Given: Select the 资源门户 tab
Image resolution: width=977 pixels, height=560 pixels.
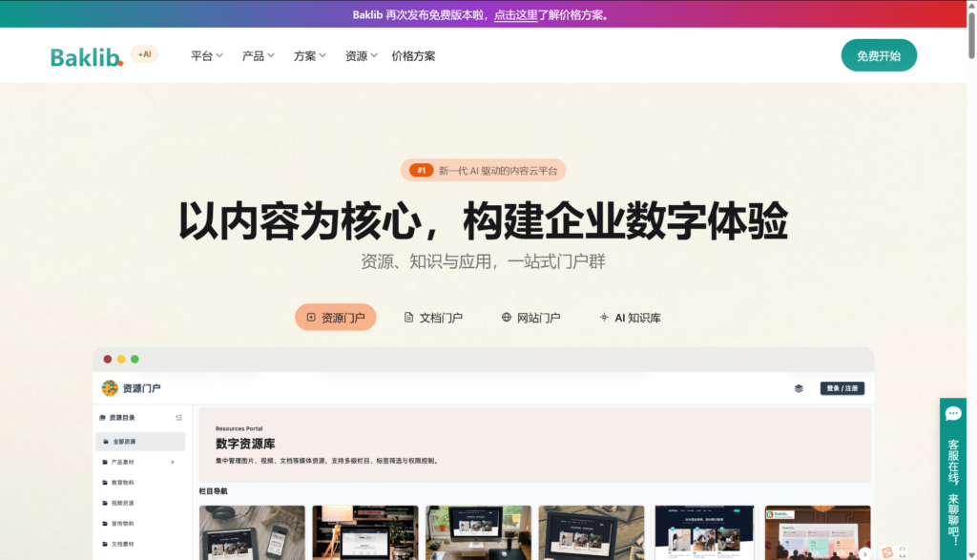Looking at the screenshot, I should (335, 317).
